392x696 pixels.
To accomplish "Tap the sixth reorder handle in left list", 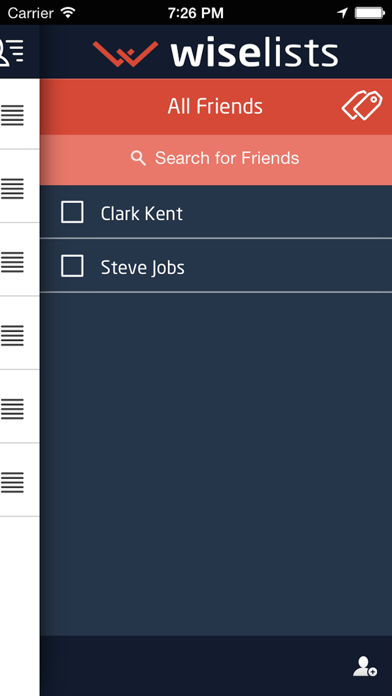I will pyautogui.click(x=12, y=482).
